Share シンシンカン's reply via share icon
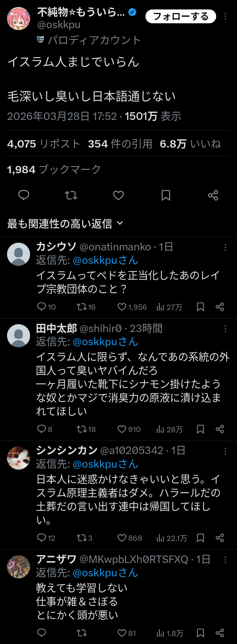Image resolution: width=237 pixels, height=644 pixels. [220, 538]
